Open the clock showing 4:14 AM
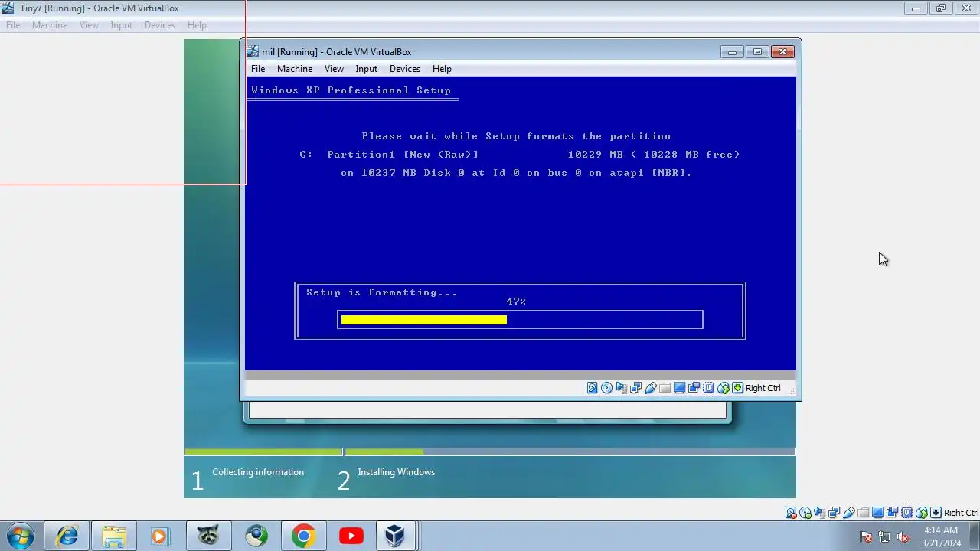 [941, 536]
